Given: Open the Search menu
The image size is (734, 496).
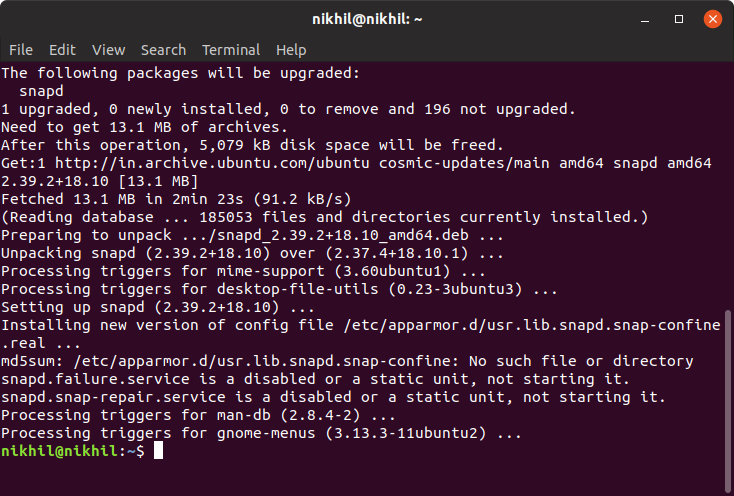Looking at the screenshot, I should tap(163, 50).
